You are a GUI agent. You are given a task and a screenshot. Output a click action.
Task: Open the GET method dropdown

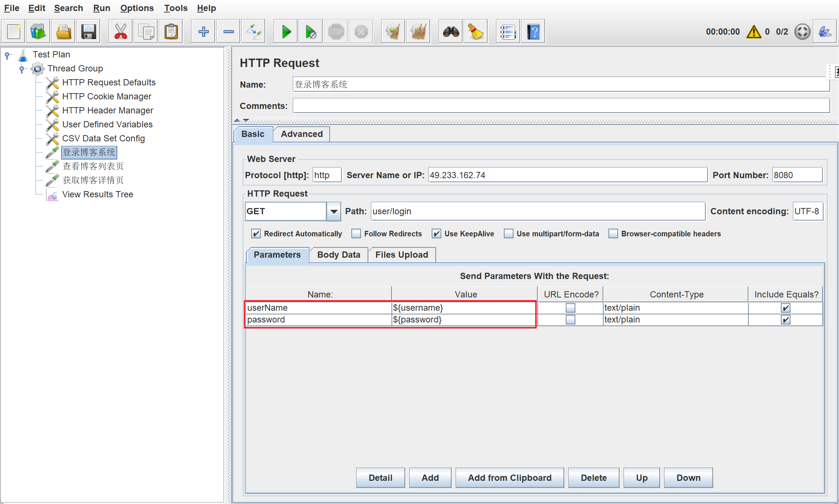click(334, 211)
